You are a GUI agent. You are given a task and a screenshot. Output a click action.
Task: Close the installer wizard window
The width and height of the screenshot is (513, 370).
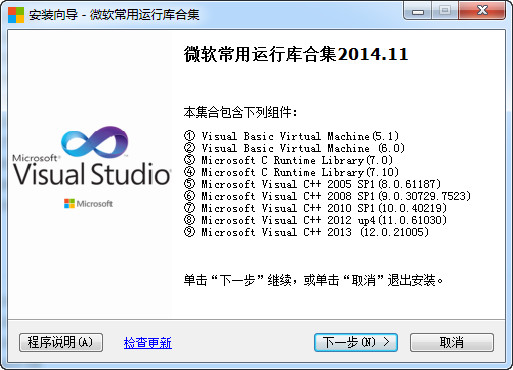tap(482, 11)
